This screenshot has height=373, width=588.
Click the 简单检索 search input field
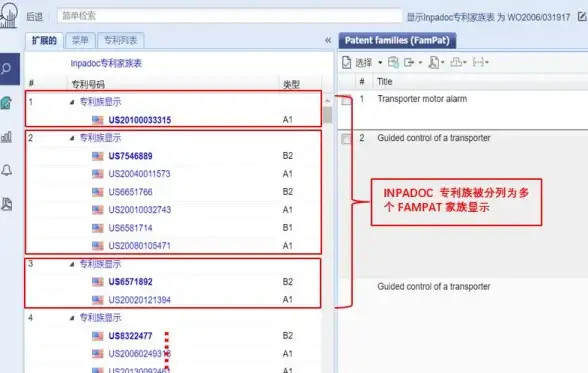click(x=229, y=16)
